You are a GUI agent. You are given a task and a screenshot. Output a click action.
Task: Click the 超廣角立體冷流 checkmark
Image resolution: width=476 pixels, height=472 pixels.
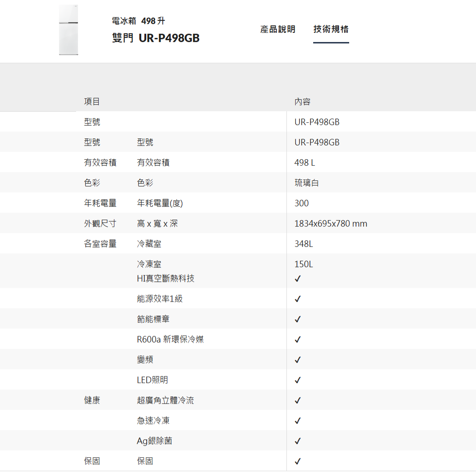click(x=297, y=400)
